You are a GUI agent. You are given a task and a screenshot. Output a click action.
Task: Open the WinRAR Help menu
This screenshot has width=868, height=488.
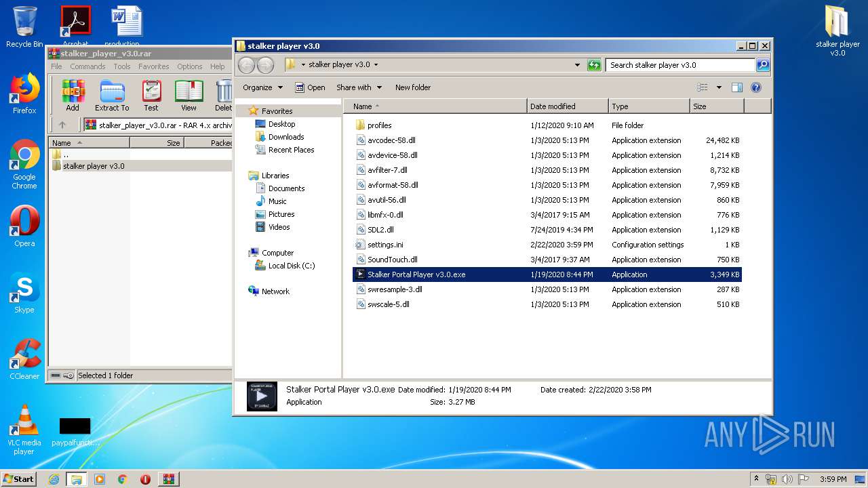coord(217,66)
